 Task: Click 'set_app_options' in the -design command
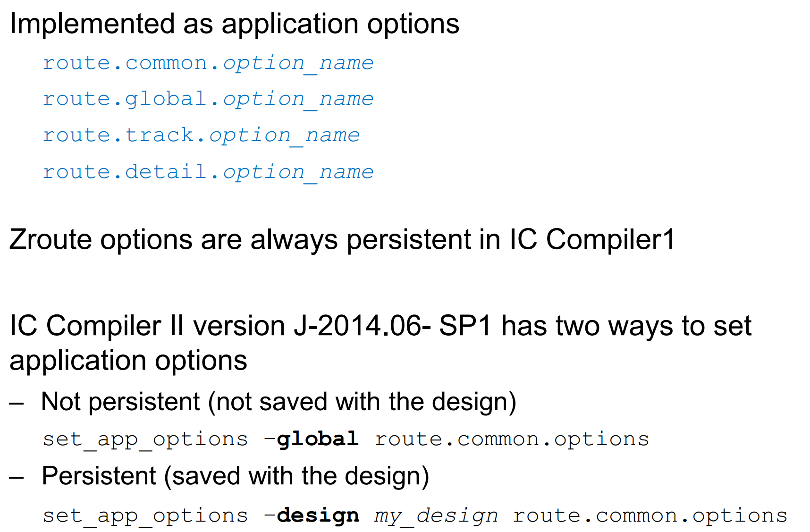145,516
